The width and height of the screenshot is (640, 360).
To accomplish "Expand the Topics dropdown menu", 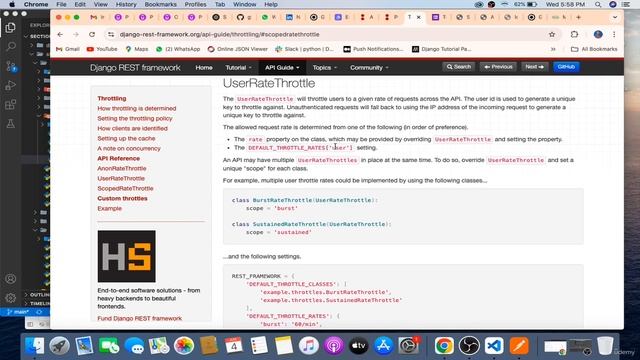I will (x=324, y=68).
